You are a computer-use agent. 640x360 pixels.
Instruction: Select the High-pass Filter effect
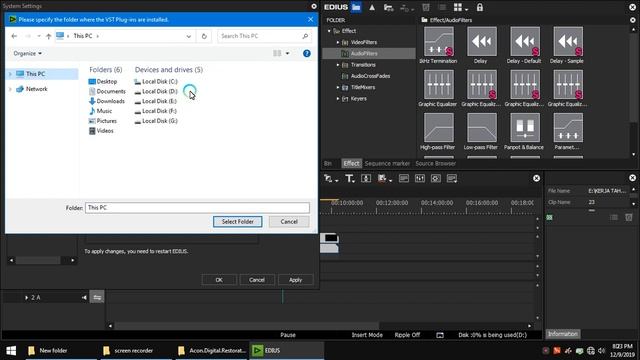click(x=439, y=128)
